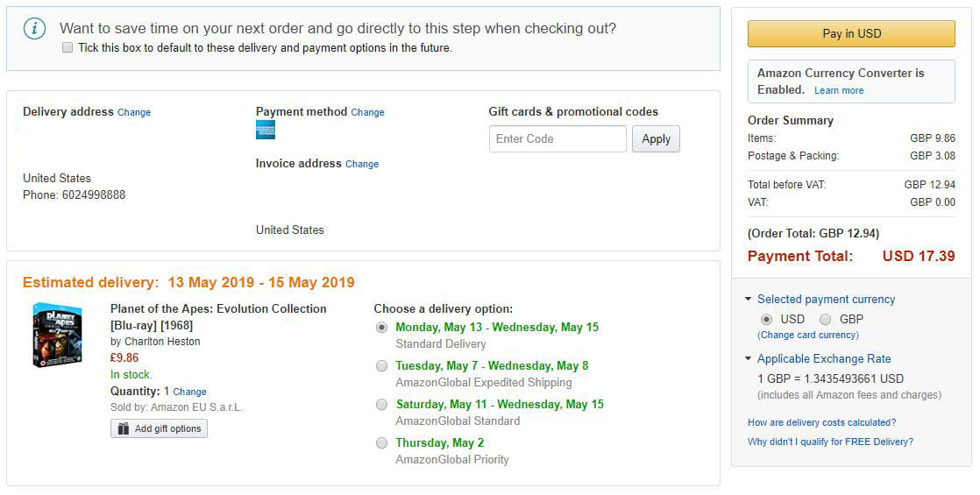
Task: Apply the promotional code
Action: (x=656, y=139)
